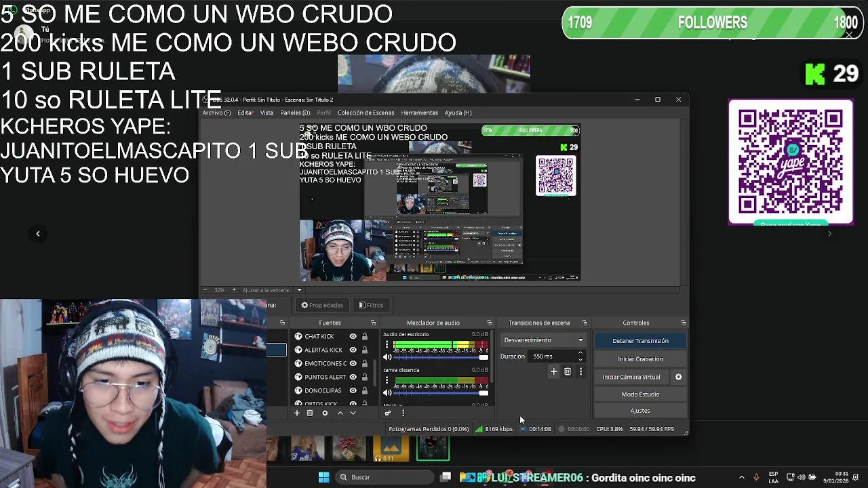
Task: Toggle visibility of DONOCLIPAS source
Action: point(353,390)
